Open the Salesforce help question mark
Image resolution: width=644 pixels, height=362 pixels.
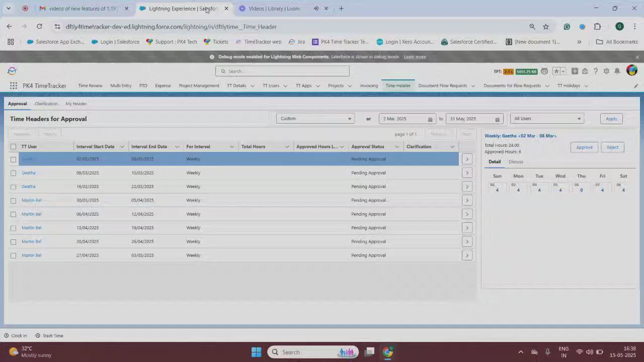(x=596, y=71)
